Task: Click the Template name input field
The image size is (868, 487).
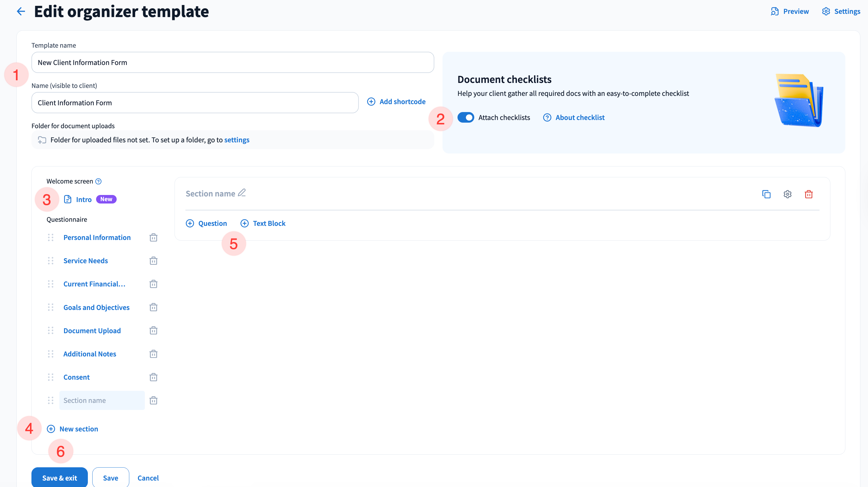Action: [232, 62]
